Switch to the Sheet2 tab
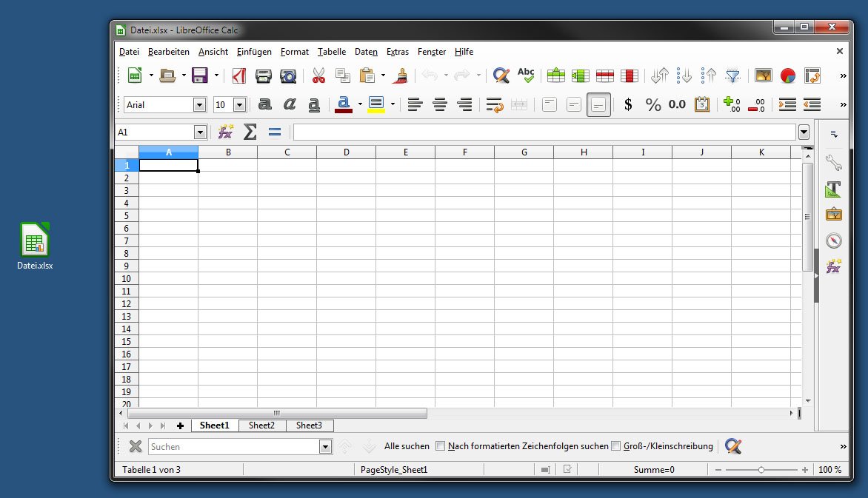 tap(261, 425)
